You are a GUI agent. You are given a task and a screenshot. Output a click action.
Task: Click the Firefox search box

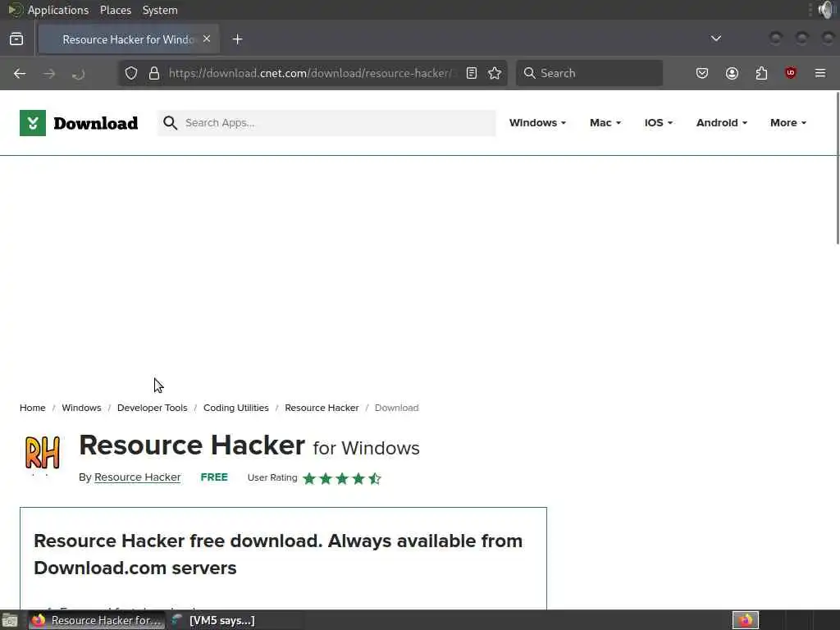[x=589, y=73]
